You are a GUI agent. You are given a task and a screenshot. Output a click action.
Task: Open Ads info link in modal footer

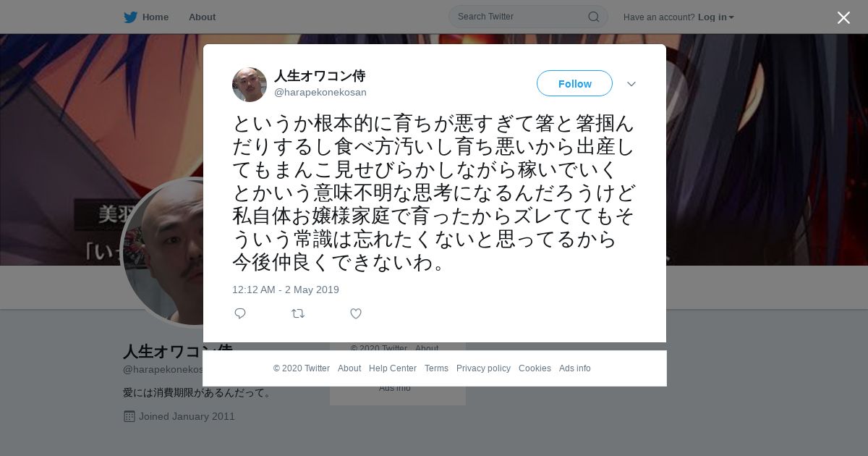pos(575,368)
